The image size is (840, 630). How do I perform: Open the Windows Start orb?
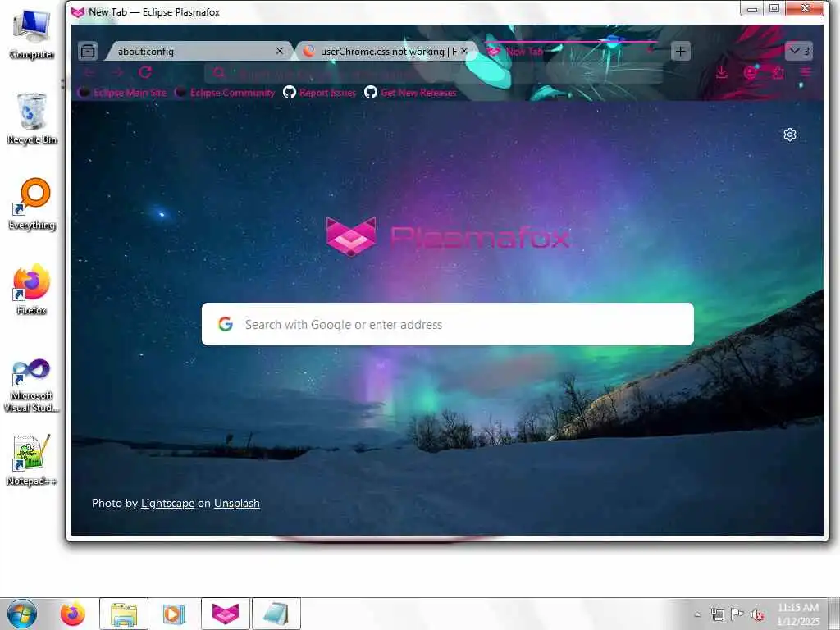click(x=22, y=614)
